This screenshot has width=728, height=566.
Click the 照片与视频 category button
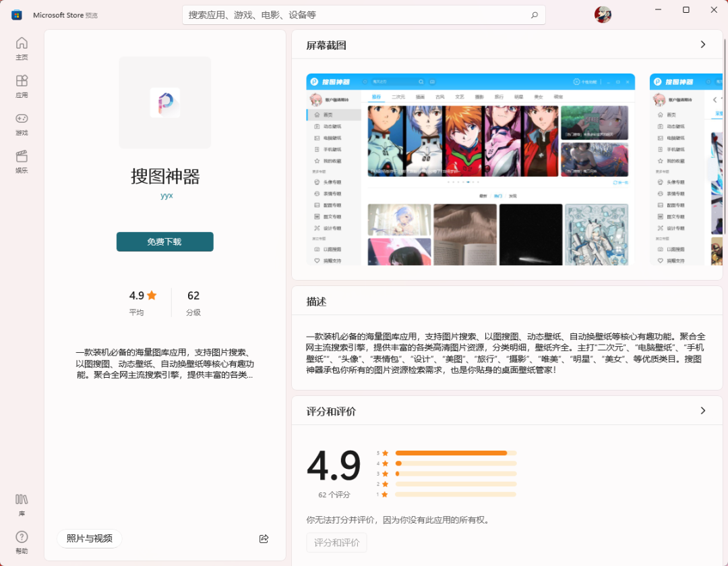click(x=89, y=538)
